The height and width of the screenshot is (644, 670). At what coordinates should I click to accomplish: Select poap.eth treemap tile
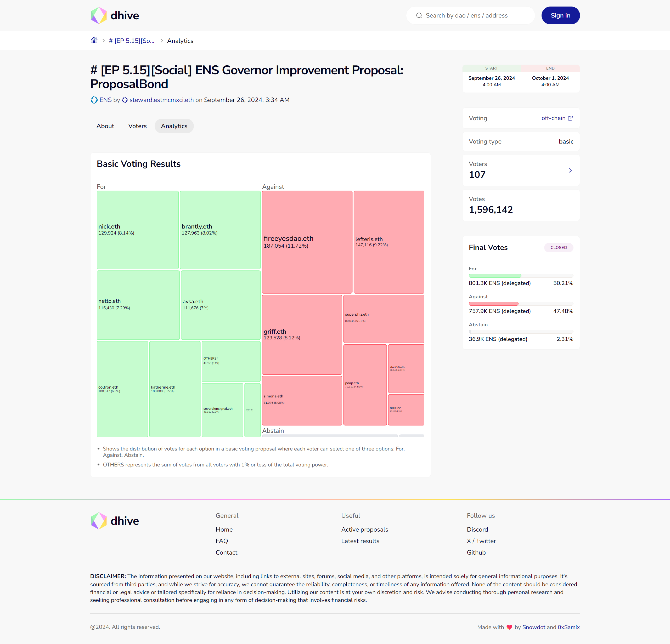coord(365,385)
